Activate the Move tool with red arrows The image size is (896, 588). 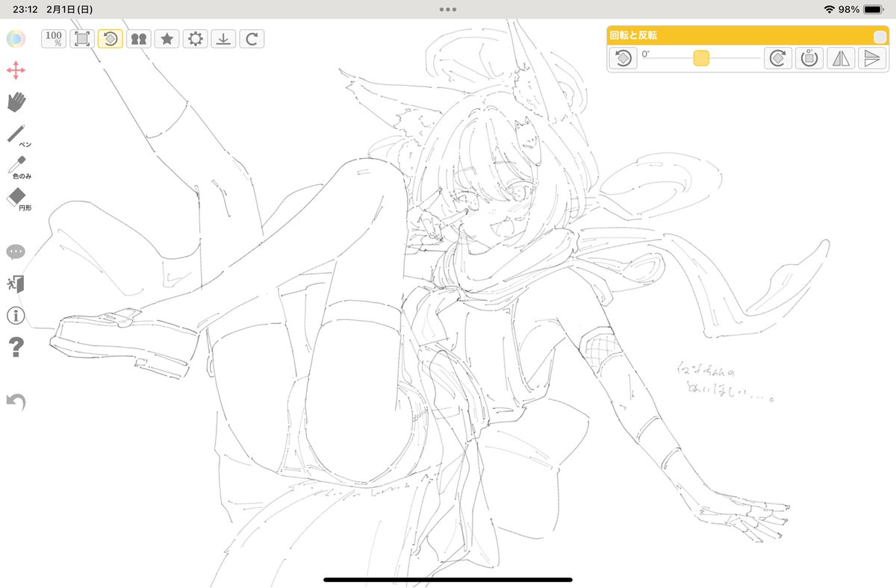[16, 71]
